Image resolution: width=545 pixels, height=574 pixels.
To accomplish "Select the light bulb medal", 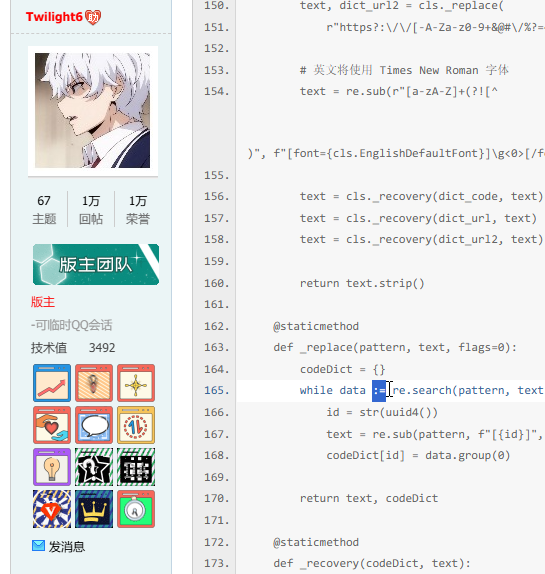I will tap(52, 467).
